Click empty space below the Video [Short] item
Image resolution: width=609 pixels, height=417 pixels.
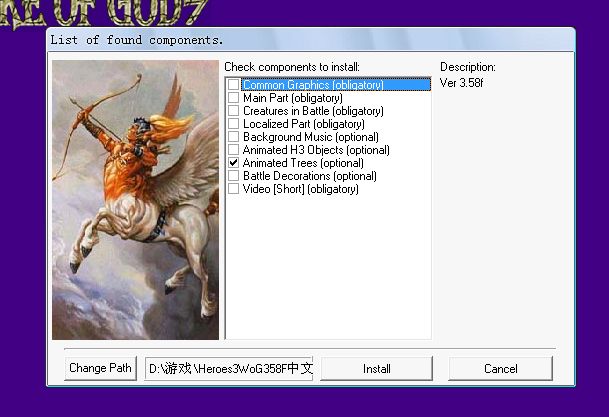(x=328, y=270)
